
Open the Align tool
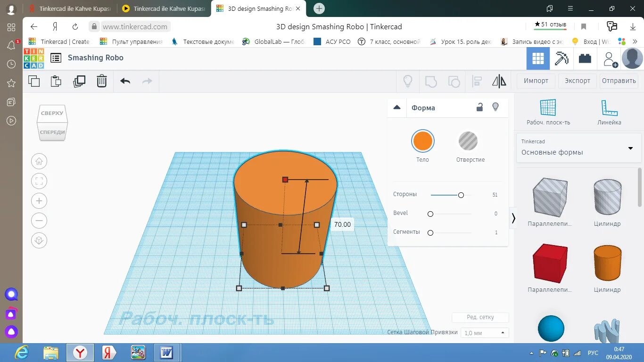(x=477, y=81)
